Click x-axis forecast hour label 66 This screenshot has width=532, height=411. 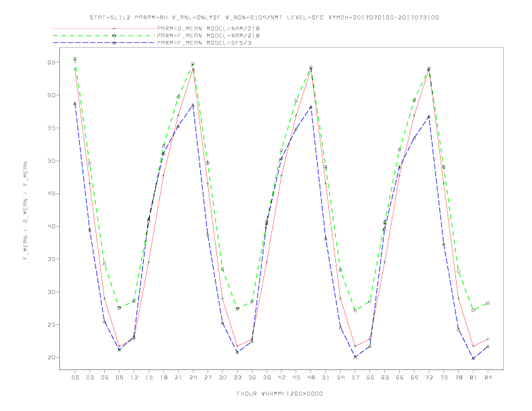400,377
